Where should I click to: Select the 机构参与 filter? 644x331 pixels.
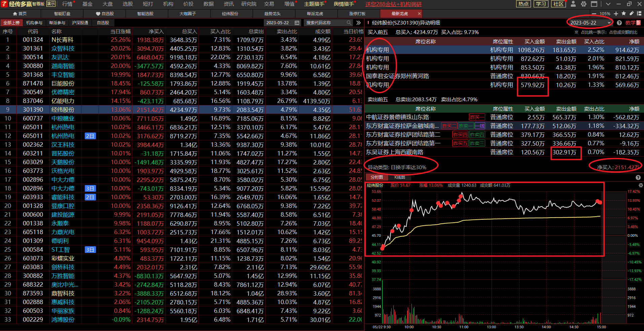tap(34, 23)
